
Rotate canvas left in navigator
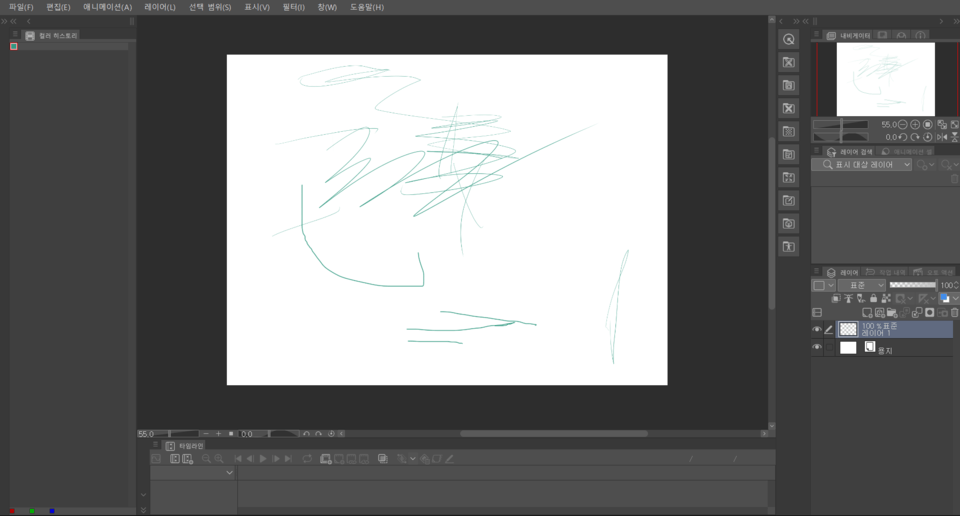pyautogui.click(x=902, y=137)
